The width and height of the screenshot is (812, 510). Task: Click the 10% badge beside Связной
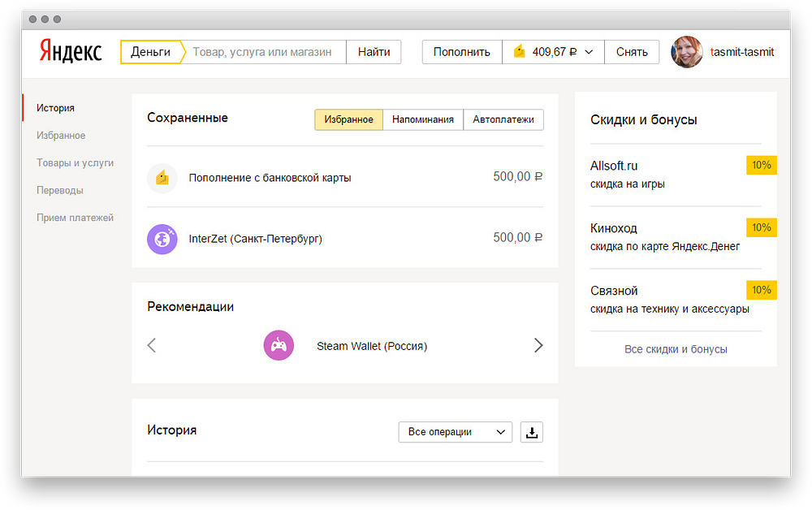tap(762, 290)
